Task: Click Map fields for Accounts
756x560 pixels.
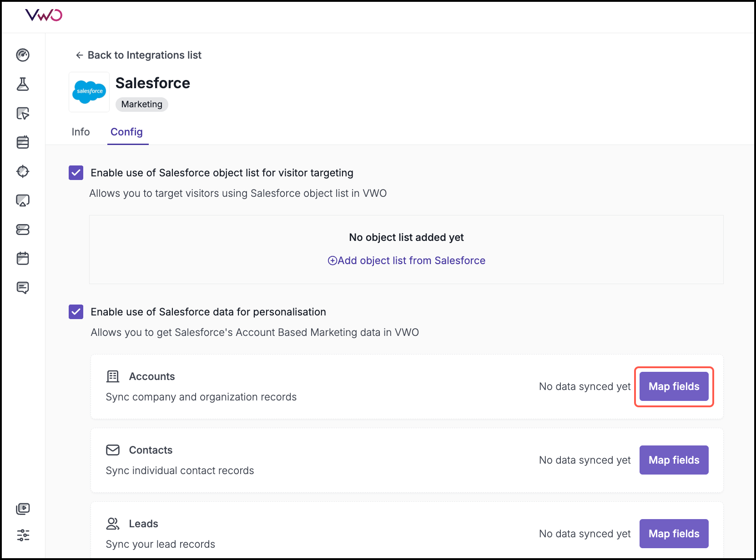Action: click(674, 386)
